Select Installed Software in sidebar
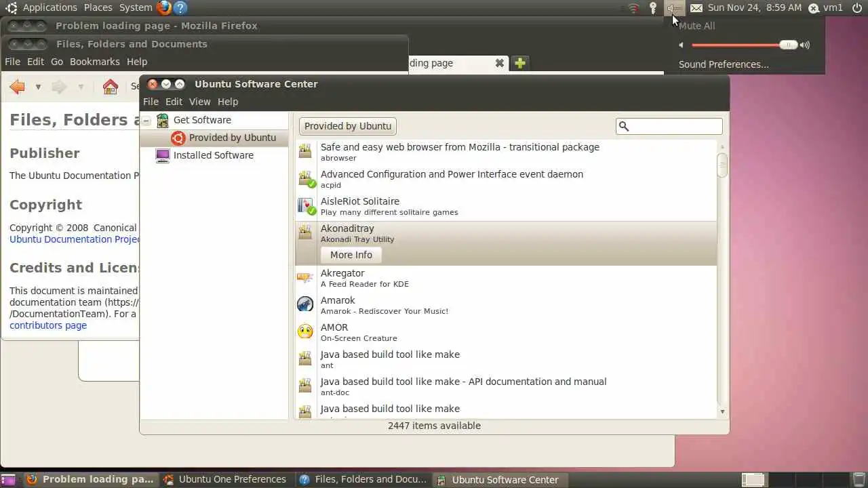Screen dimensions: 868x488 tap(214, 155)
